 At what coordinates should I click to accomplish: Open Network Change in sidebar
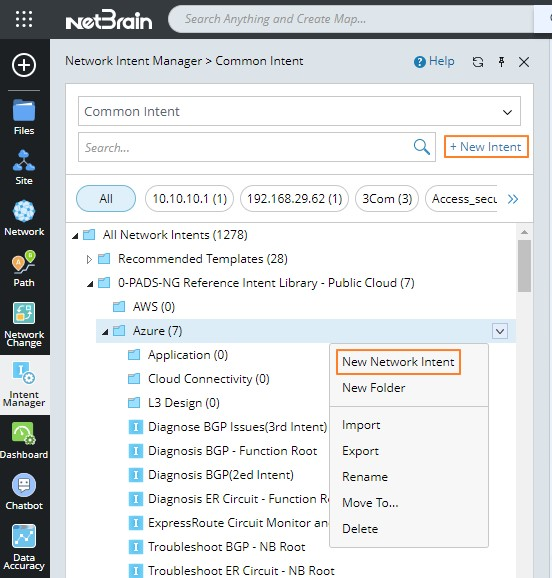24,324
